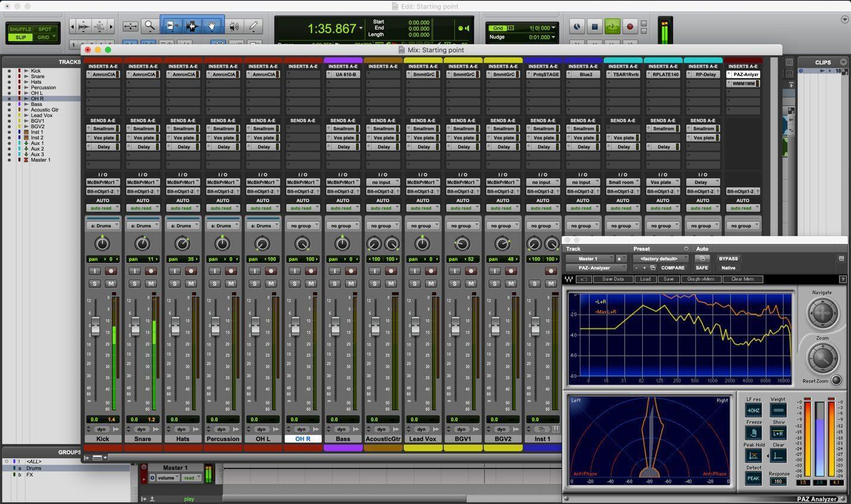This screenshot has height=504, width=851.
Task: Click the Clear icon to reset analyzer peaks
Action: (x=778, y=456)
